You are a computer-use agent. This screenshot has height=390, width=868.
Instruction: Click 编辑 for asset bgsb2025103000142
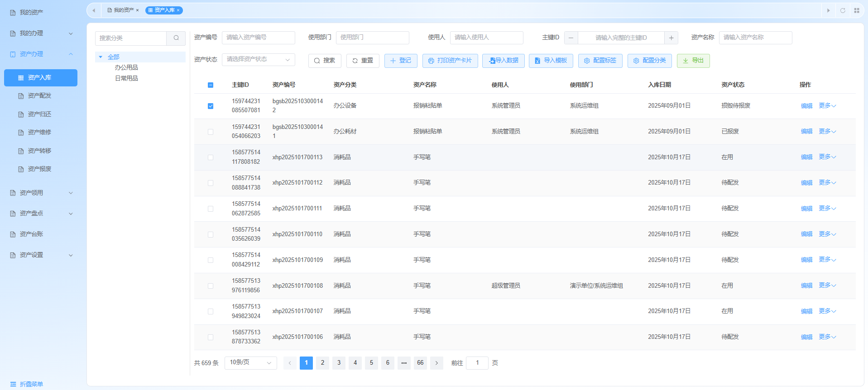tap(806, 106)
